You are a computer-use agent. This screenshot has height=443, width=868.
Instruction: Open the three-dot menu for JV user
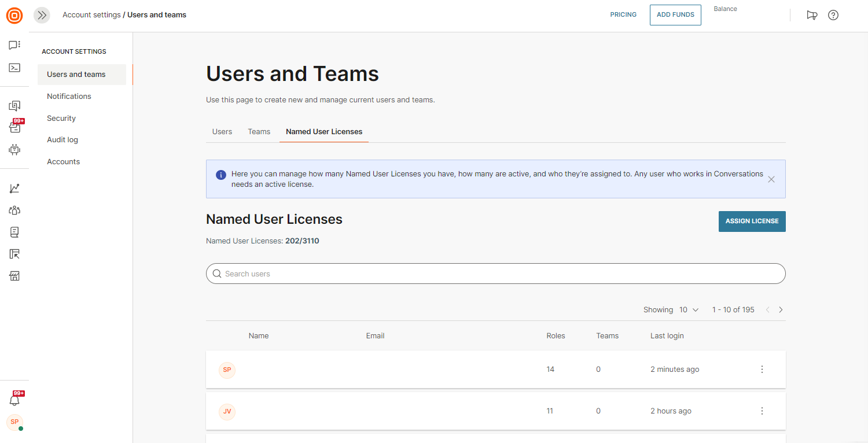[x=762, y=411]
